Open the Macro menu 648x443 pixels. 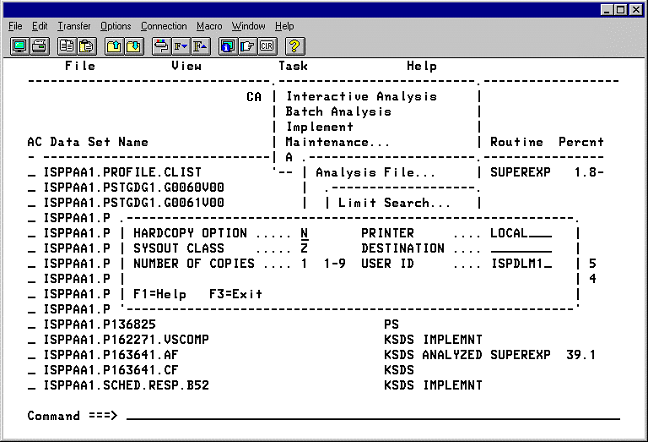coord(211,25)
